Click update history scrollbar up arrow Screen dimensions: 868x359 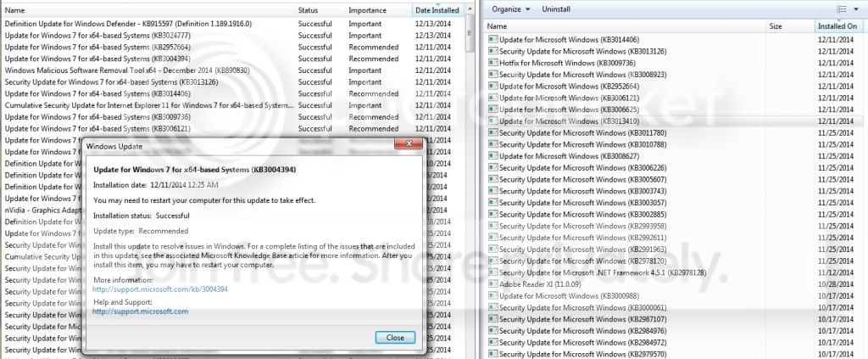click(470, 9)
